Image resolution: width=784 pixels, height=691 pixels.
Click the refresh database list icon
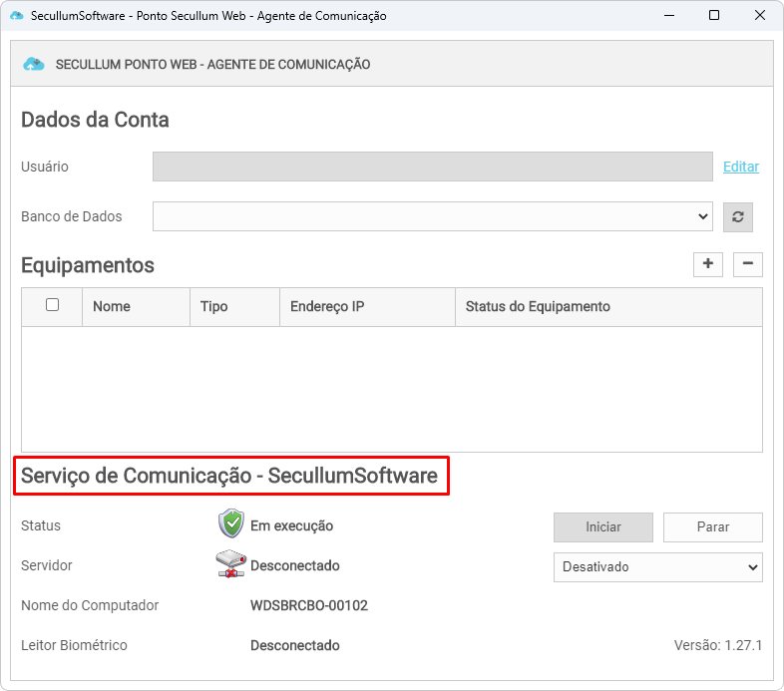pos(738,216)
